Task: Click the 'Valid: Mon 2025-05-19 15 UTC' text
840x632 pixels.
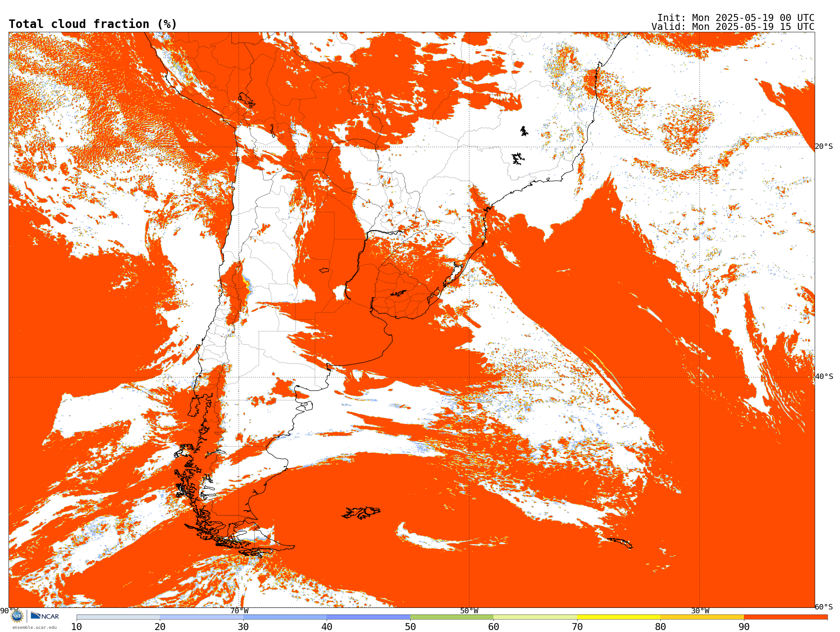Action: [x=733, y=27]
